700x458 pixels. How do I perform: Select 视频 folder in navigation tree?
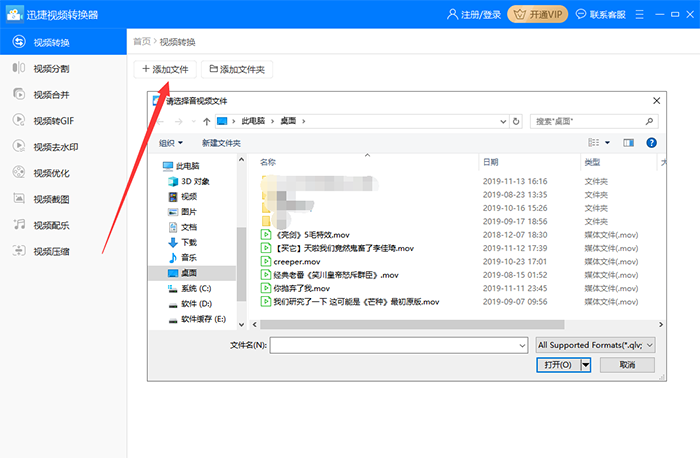[182, 196]
